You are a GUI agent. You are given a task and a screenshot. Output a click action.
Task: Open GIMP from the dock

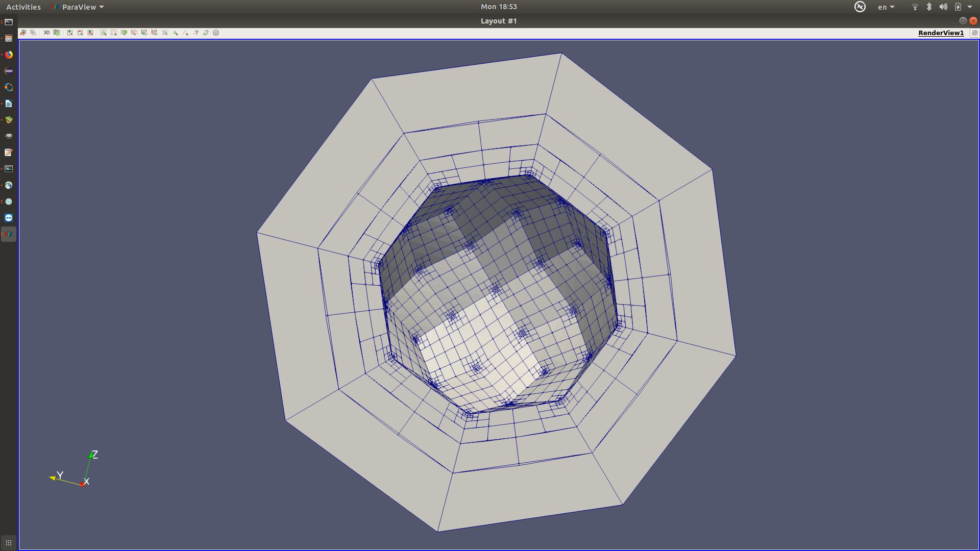[9, 136]
